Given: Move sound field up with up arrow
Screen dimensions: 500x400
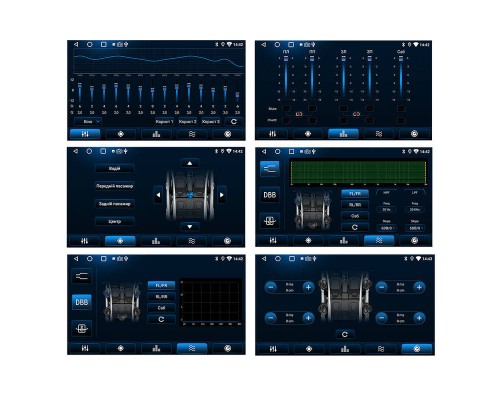Looking at the screenshot, I should [x=190, y=163].
